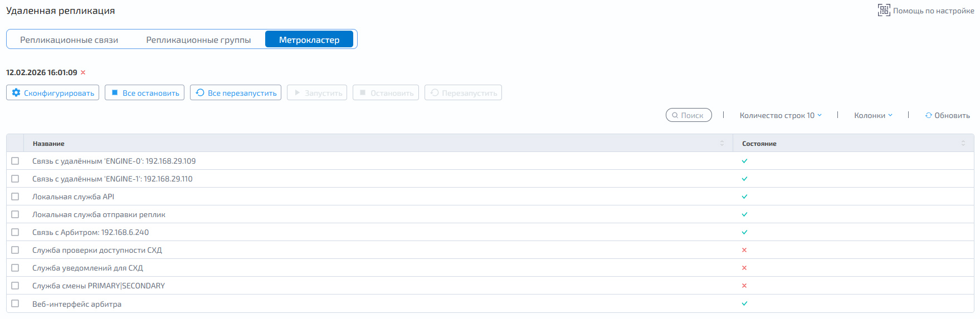Click the Поиск search field
Image resolution: width=980 pixels, height=319 pixels.
tap(689, 115)
